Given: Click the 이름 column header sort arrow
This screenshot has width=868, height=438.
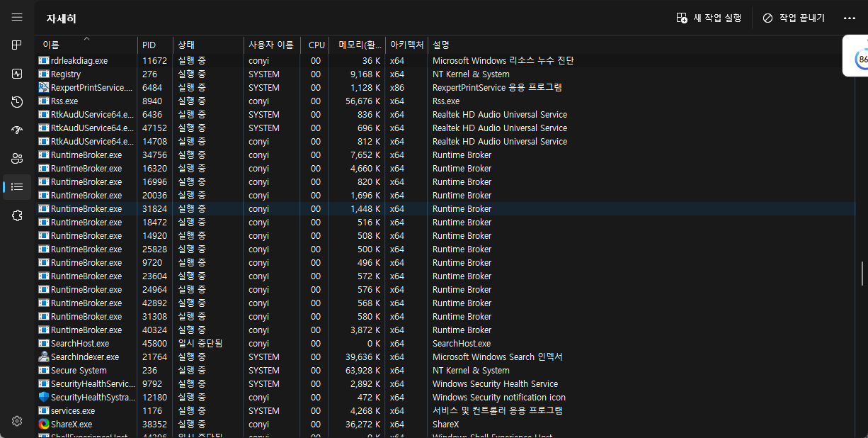Looking at the screenshot, I should [86, 38].
